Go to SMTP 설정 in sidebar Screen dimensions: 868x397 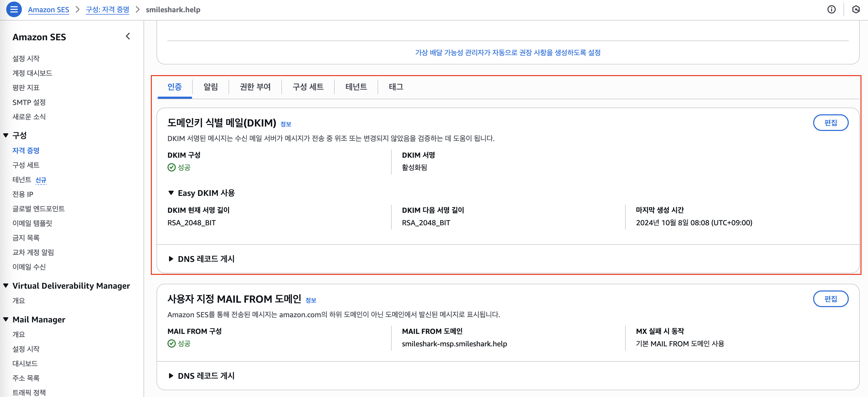[x=29, y=102]
